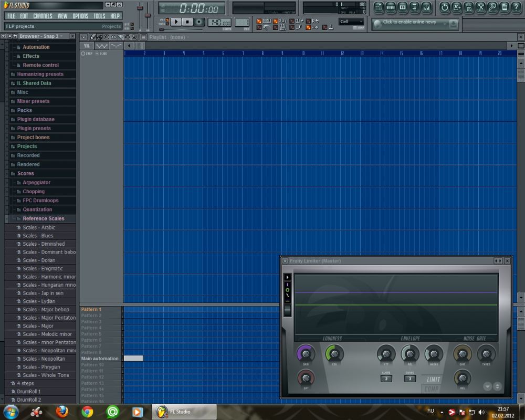Adjust the ATT attack knob in Limiter
This screenshot has width=525, height=420.
tap(386, 354)
